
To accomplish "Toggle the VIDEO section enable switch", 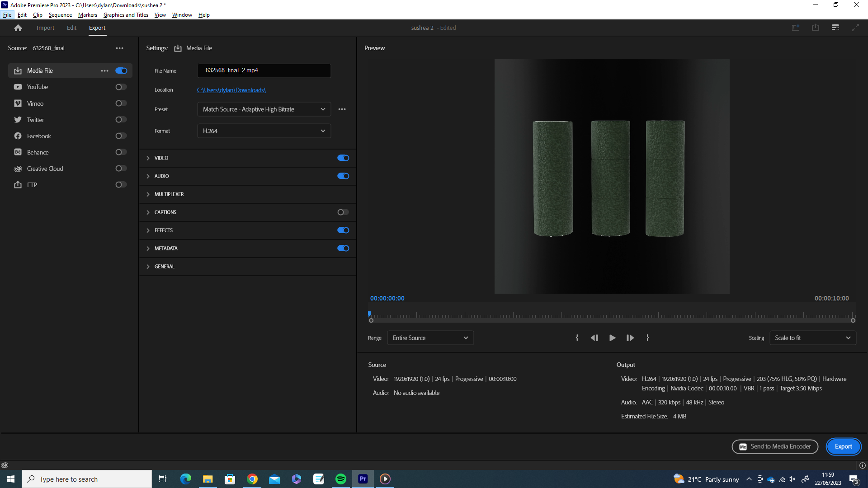I will [344, 157].
